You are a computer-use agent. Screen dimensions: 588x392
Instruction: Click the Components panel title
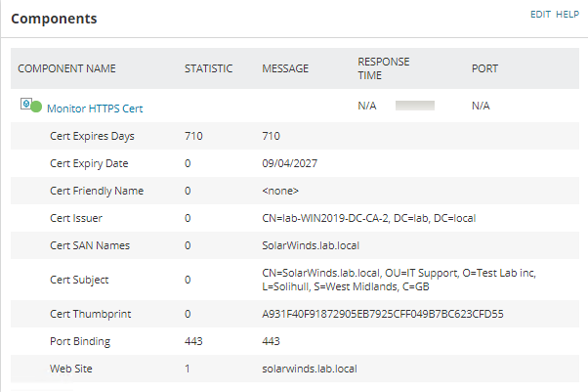click(54, 19)
